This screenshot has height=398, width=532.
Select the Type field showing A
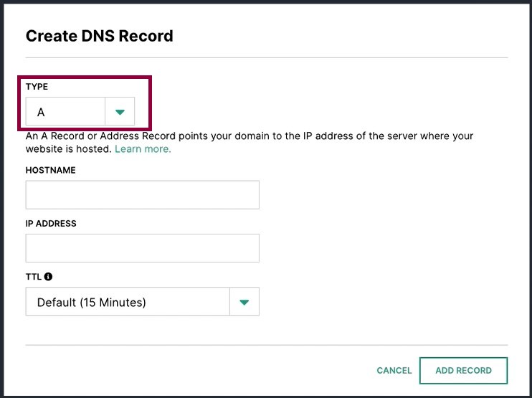pyautogui.click(x=80, y=112)
